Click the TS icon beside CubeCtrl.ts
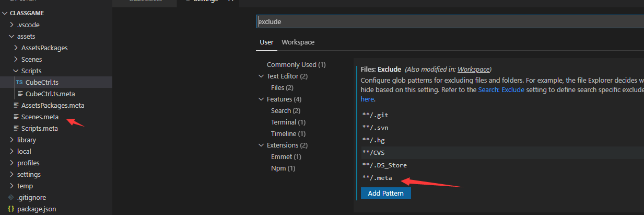644x215 pixels. coord(19,82)
